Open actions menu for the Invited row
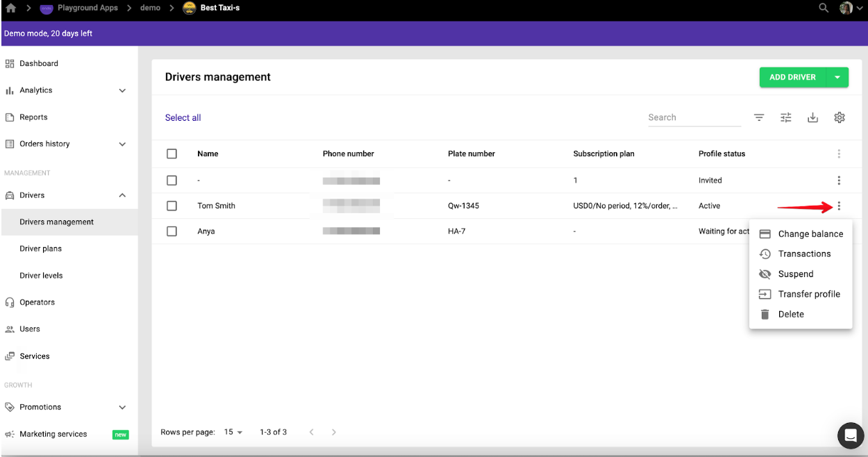 pos(839,181)
